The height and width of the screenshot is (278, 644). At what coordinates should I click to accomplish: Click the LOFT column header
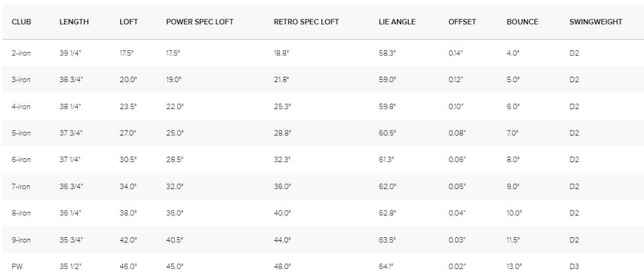tap(129, 22)
